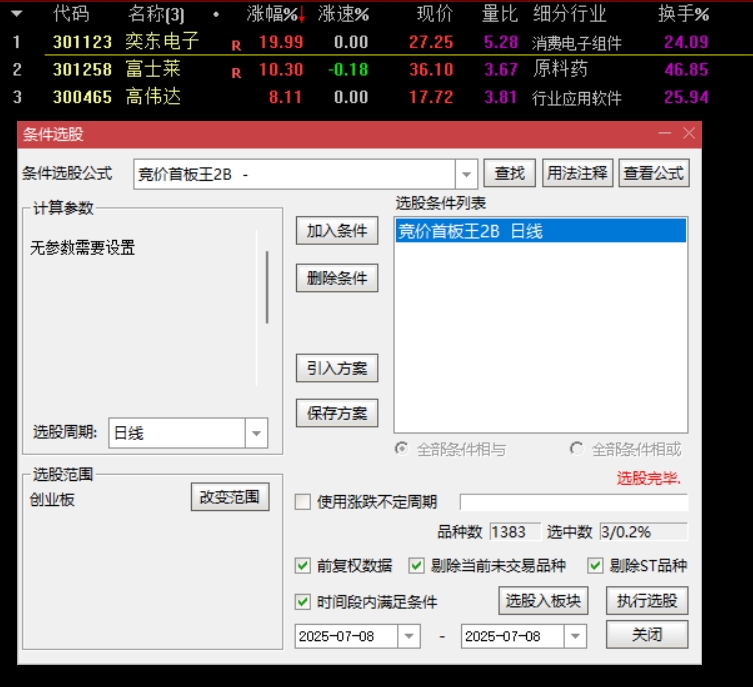Viewport: 753px width, 687px height.
Task: Click turnover value 46.85
Action: pos(686,70)
